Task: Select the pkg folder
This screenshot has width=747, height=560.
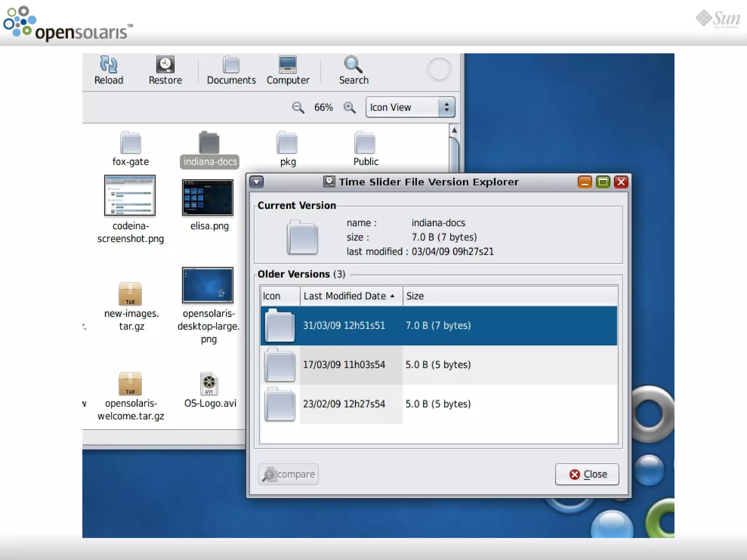Action: (287, 142)
